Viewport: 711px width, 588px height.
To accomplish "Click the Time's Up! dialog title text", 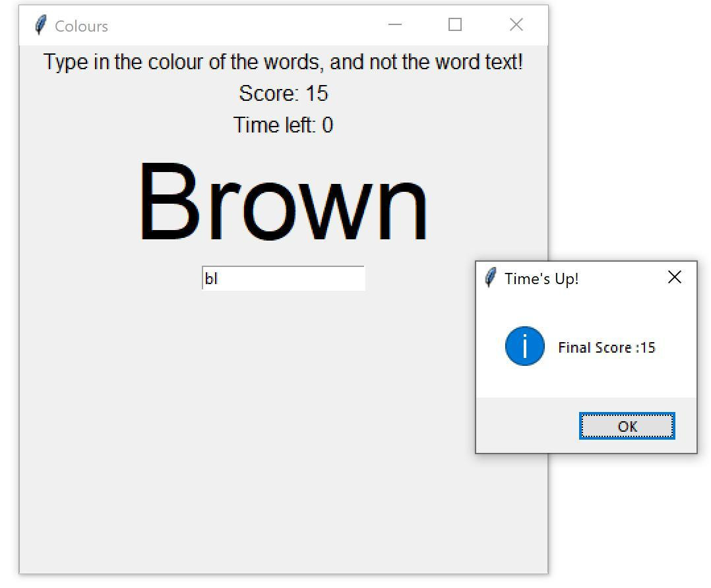I will [x=541, y=278].
